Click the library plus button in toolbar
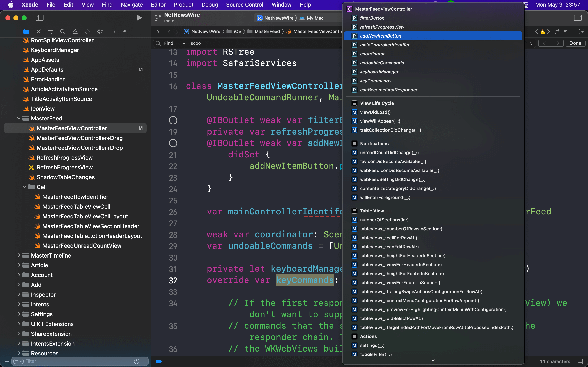Viewport: 588px width, 367px height. click(x=559, y=18)
